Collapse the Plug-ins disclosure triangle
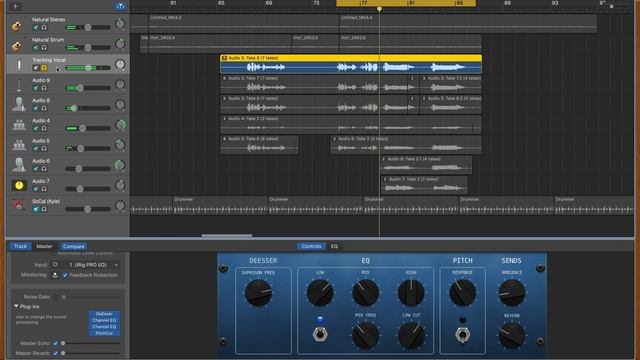640x360 pixels. (16, 306)
